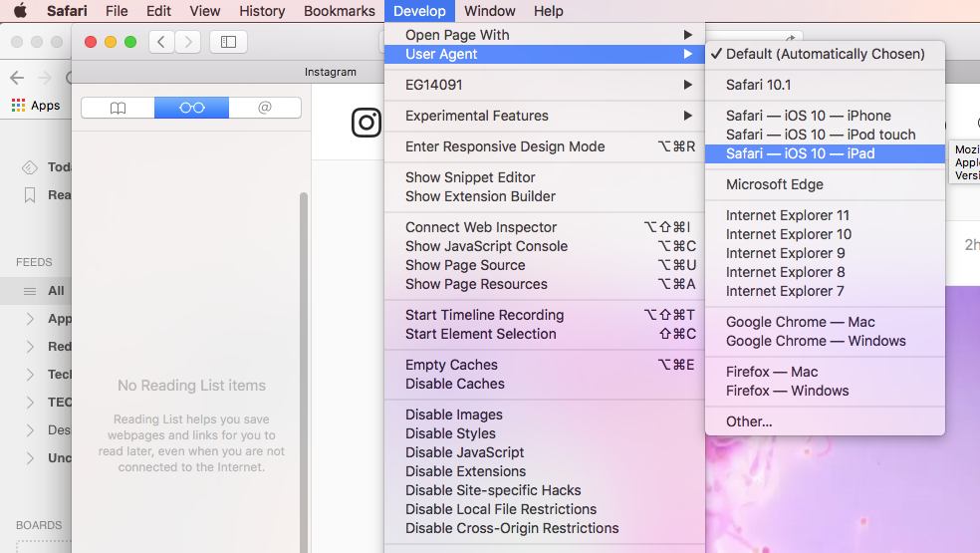Choose Show Extension Builder
The height and width of the screenshot is (553, 980).
click(x=545, y=196)
